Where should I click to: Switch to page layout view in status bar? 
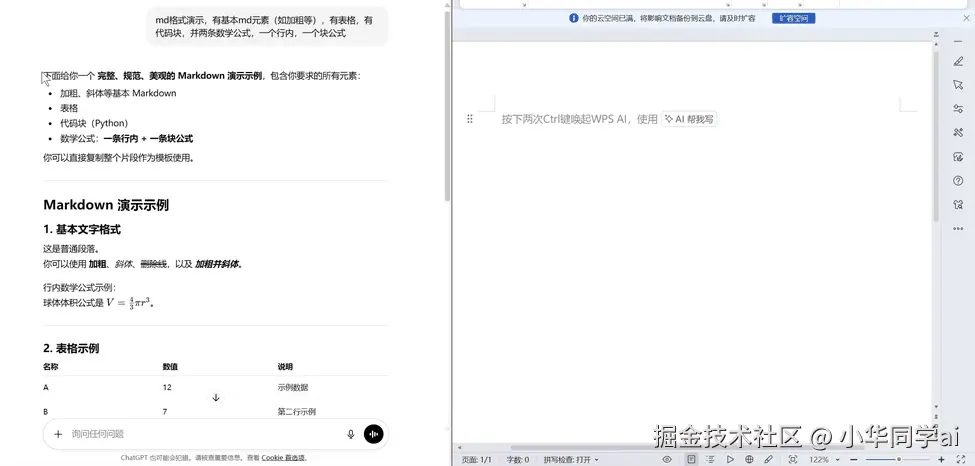[691, 459]
